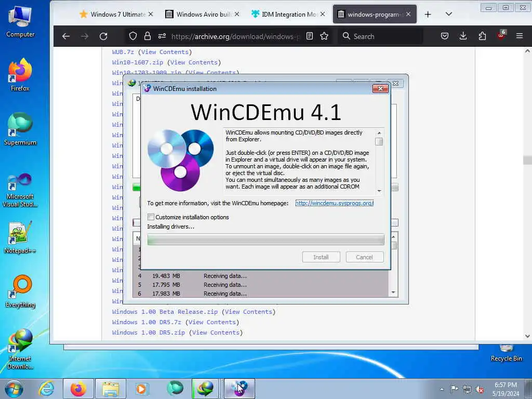
Task: Show site security padlock info
Action: point(147,36)
